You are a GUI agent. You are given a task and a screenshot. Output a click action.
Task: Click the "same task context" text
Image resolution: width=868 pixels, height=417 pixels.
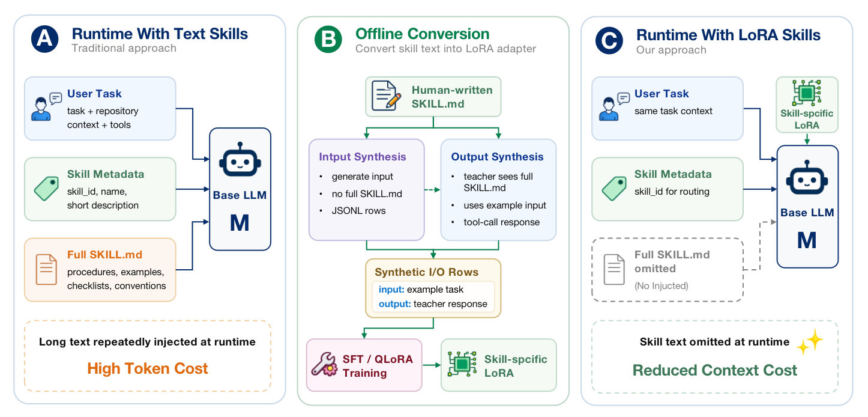click(x=674, y=111)
